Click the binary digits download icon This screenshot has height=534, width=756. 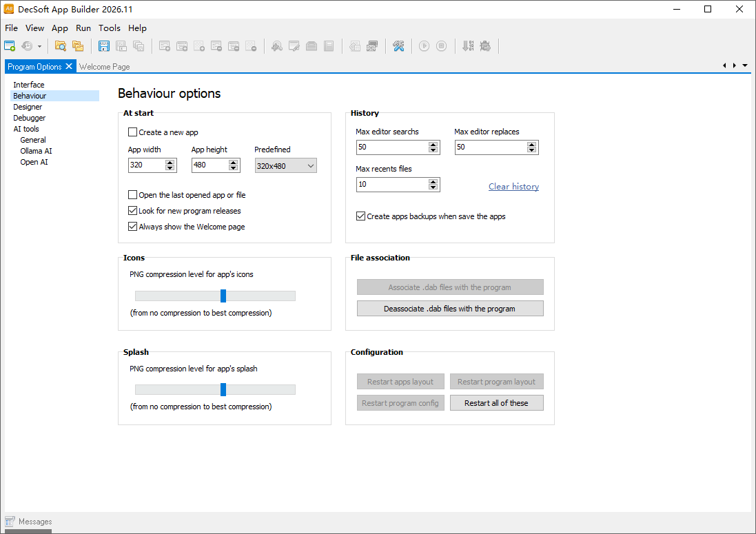[468, 45]
